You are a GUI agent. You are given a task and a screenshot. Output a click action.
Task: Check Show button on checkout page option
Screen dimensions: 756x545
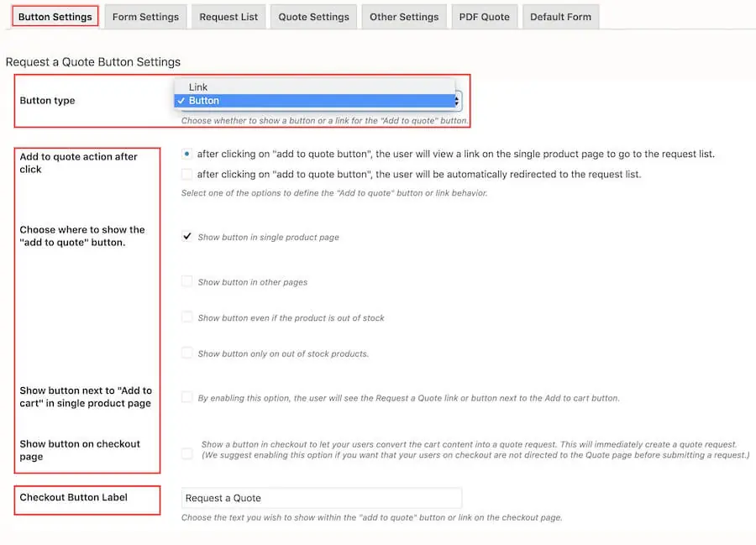coord(186,453)
